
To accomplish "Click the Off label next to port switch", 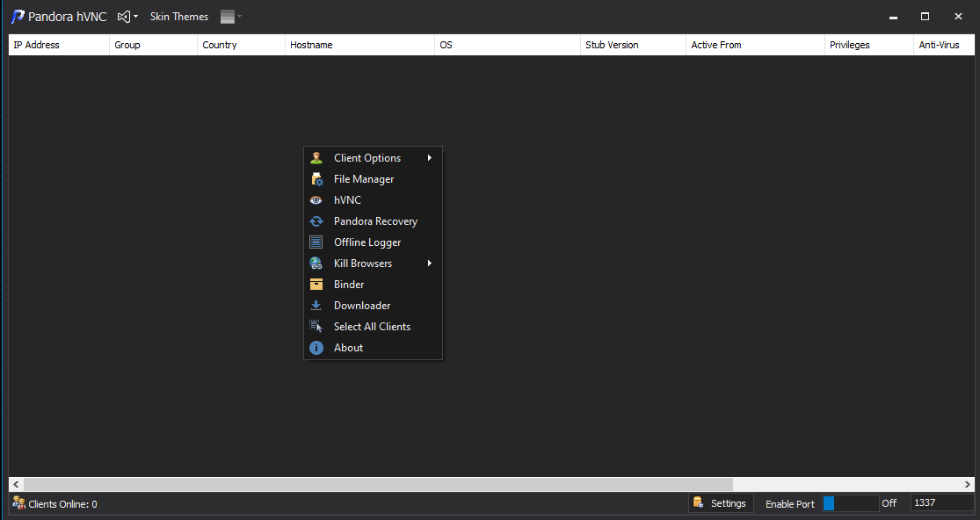I will [889, 503].
